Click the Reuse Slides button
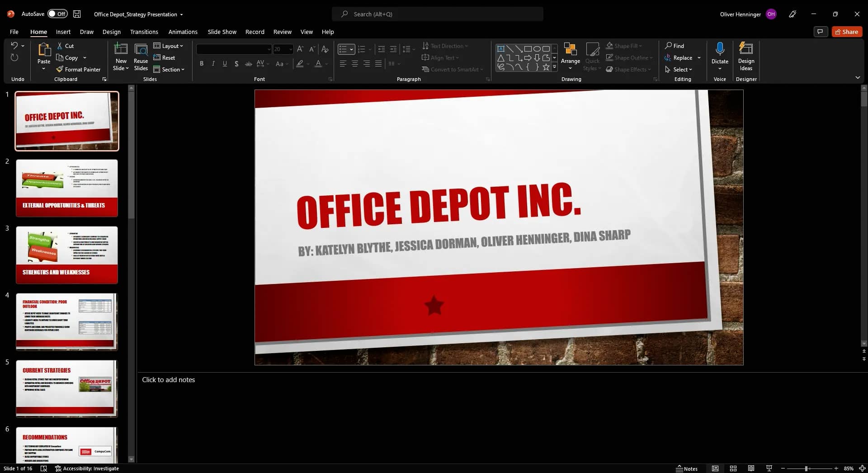Viewport: 868px width, 473px height. click(141, 57)
